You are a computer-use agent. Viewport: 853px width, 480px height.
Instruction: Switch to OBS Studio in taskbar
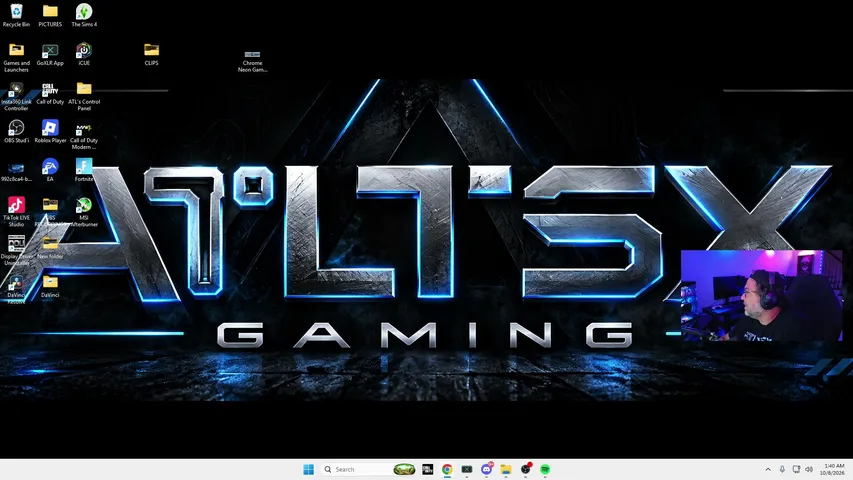point(526,469)
